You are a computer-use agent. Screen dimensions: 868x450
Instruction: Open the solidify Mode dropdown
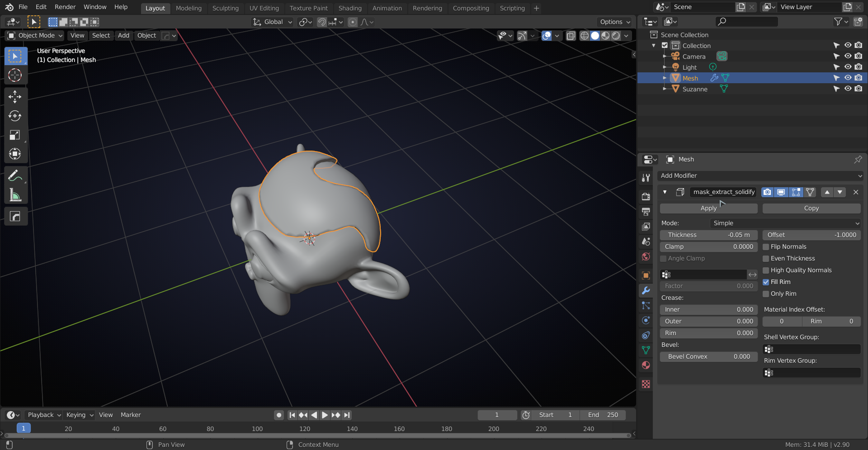[785, 223]
